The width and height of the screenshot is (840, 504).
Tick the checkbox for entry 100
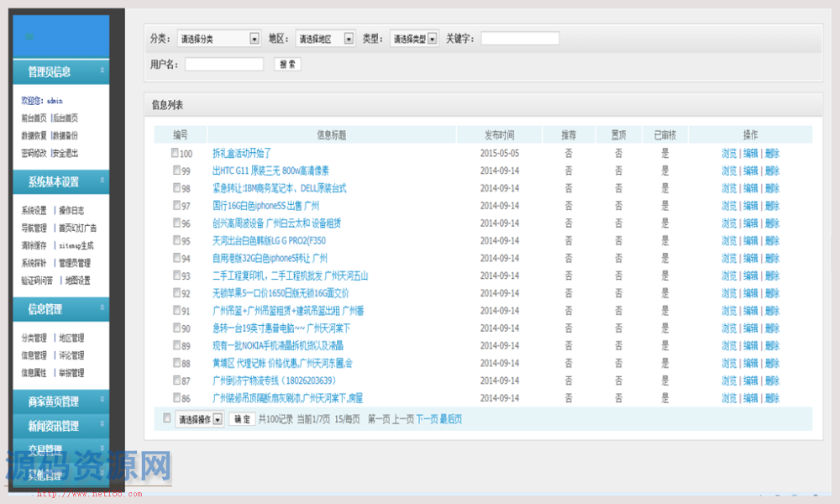click(x=175, y=153)
